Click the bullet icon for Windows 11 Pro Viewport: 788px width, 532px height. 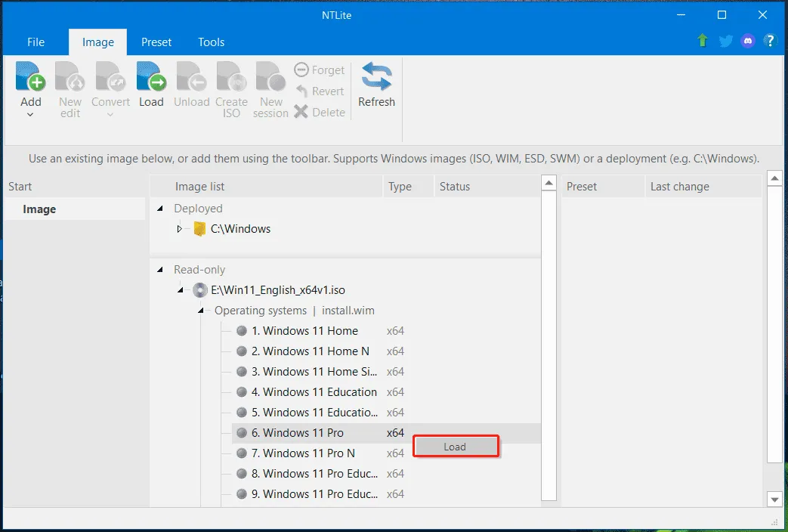[242, 432]
